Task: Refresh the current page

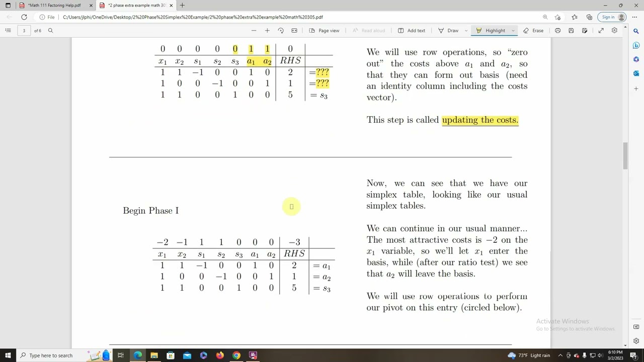Action: (24, 17)
